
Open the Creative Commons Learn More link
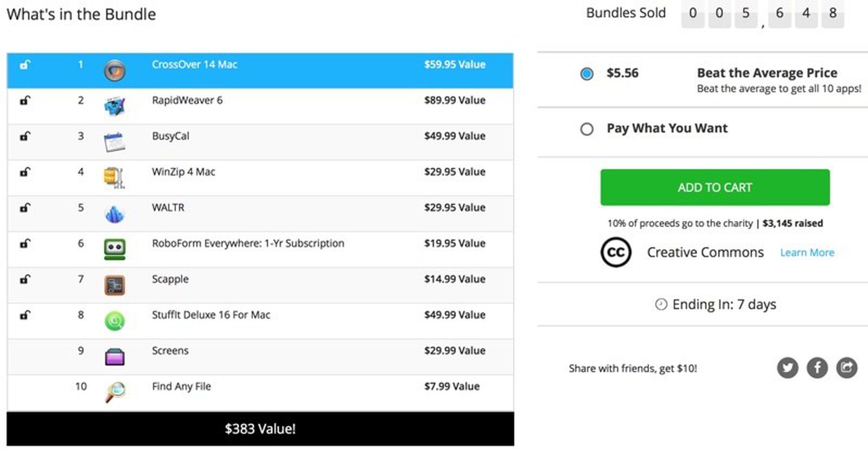807,252
